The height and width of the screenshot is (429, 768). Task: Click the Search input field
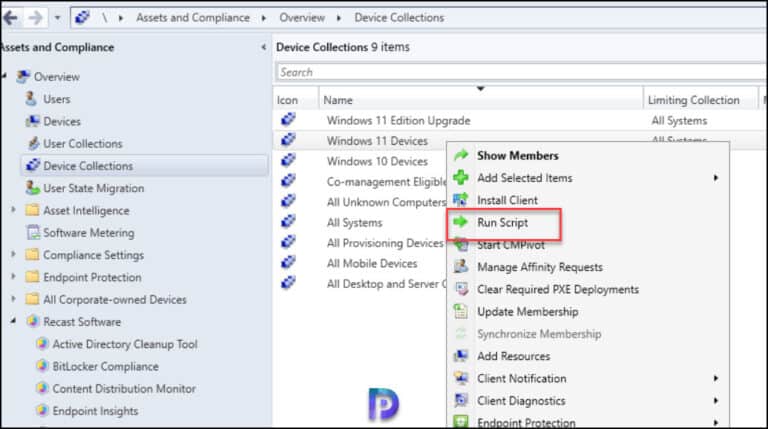pyautogui.click(x=521, y=72)
